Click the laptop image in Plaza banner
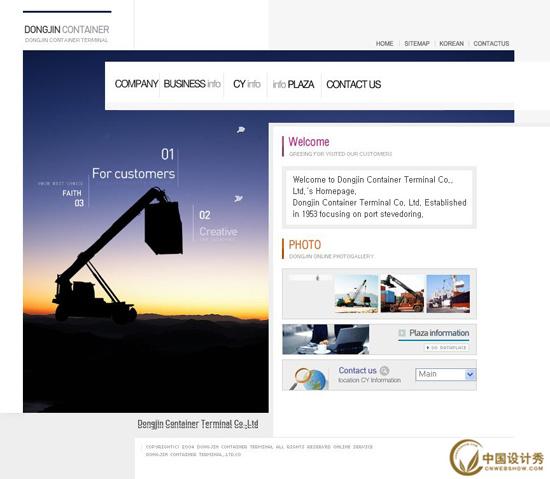Screen dimensions: 550x479 326,339
